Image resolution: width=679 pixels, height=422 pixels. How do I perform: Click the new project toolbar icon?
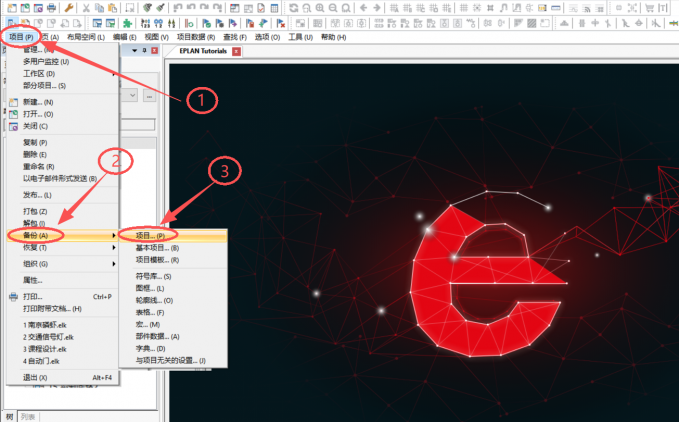12,8
